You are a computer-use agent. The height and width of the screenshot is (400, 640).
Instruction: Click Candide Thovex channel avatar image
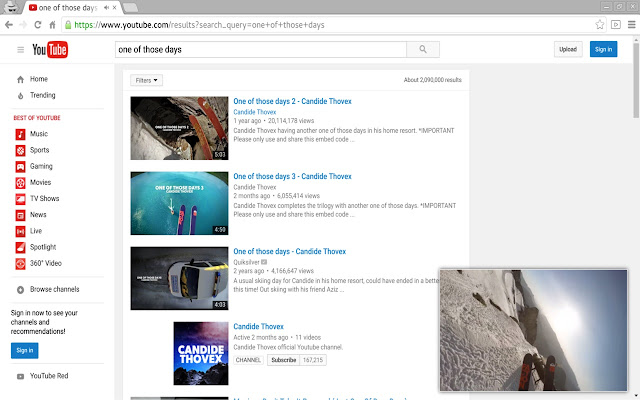[201, 353]
